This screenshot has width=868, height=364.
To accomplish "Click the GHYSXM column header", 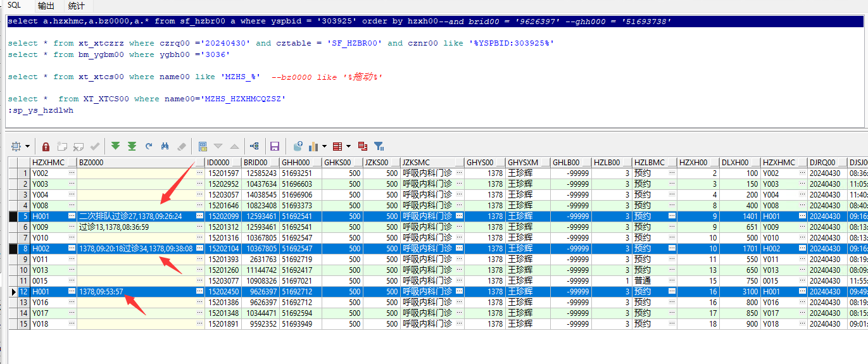I will [x=523, y=163].
